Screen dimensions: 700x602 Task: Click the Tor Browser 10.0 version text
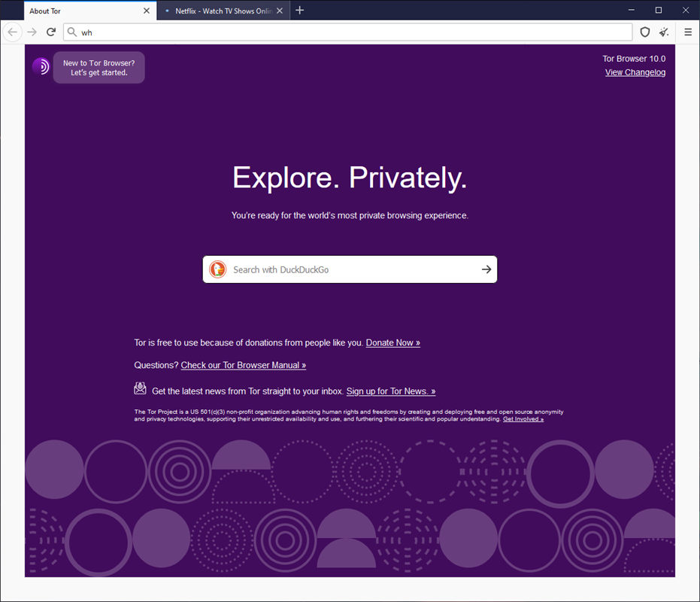tap(634, 59)
